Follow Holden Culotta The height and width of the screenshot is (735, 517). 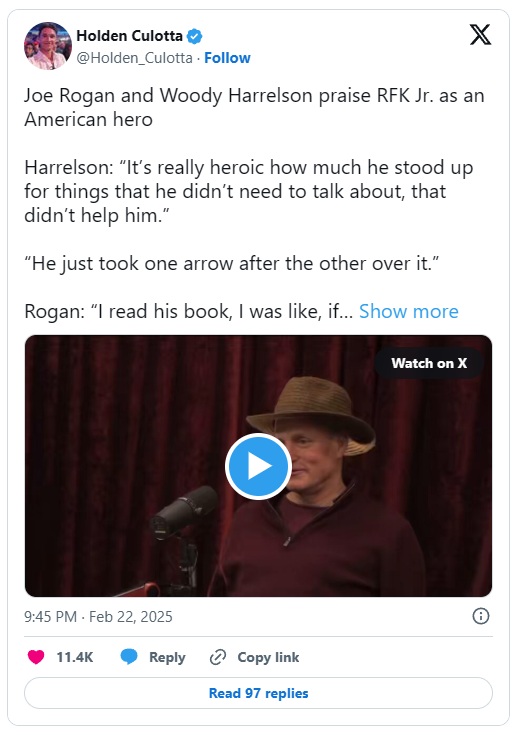(227, 58)
